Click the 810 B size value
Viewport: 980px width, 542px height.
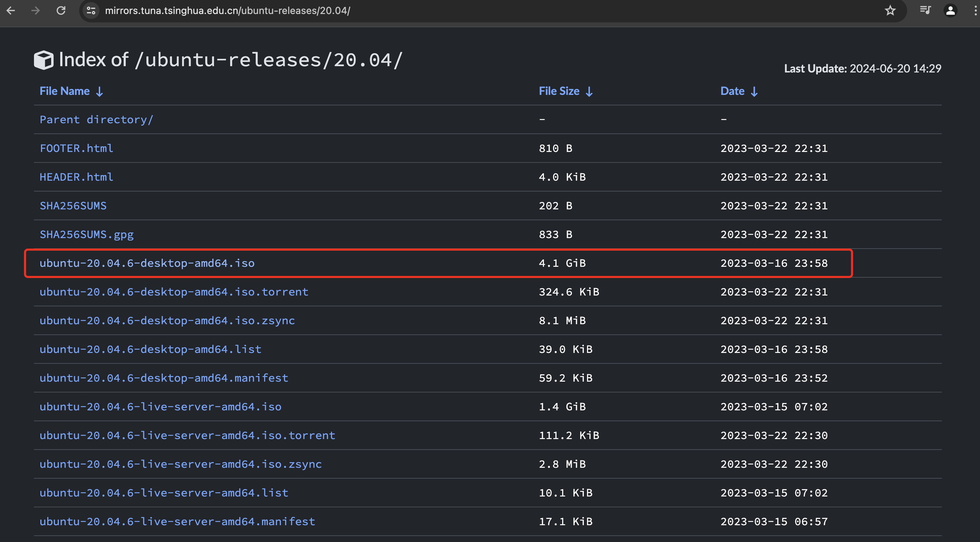click(555, 148)
